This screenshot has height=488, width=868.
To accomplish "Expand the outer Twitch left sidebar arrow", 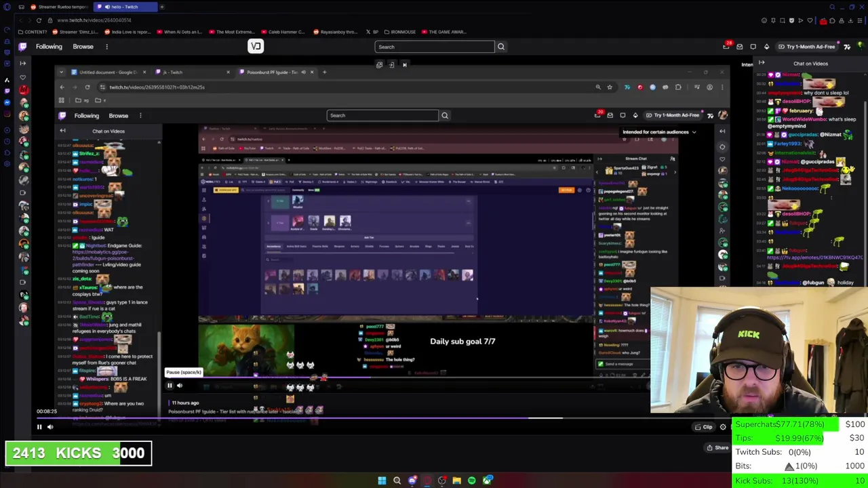I will coord(22,63).
